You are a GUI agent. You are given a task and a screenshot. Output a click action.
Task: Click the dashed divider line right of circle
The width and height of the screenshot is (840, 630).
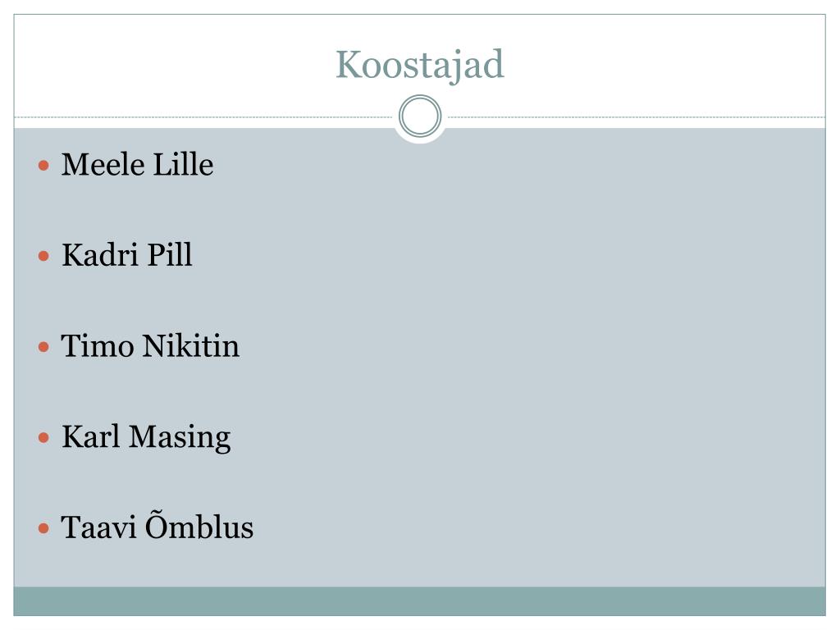pos(637,116)
